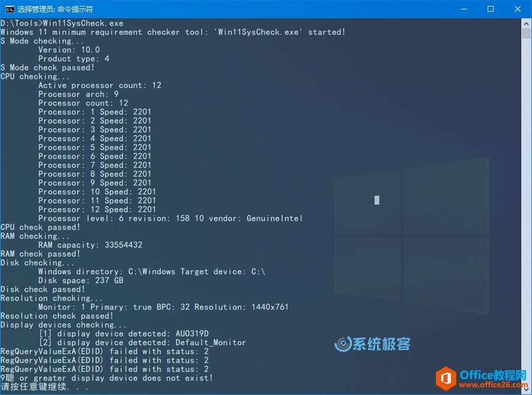Minimize the command prompt window
The image size is (532, 395).
pyautogui.click(x=464, y=9)
